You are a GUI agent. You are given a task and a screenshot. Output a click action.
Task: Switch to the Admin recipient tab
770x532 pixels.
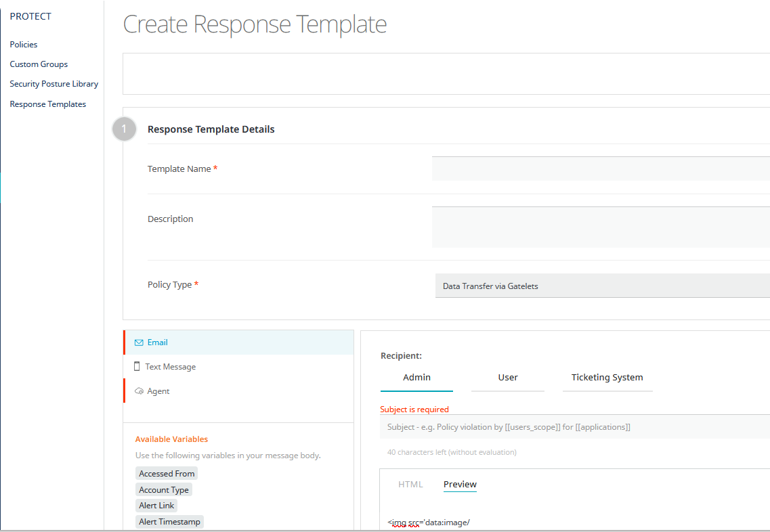416,378
